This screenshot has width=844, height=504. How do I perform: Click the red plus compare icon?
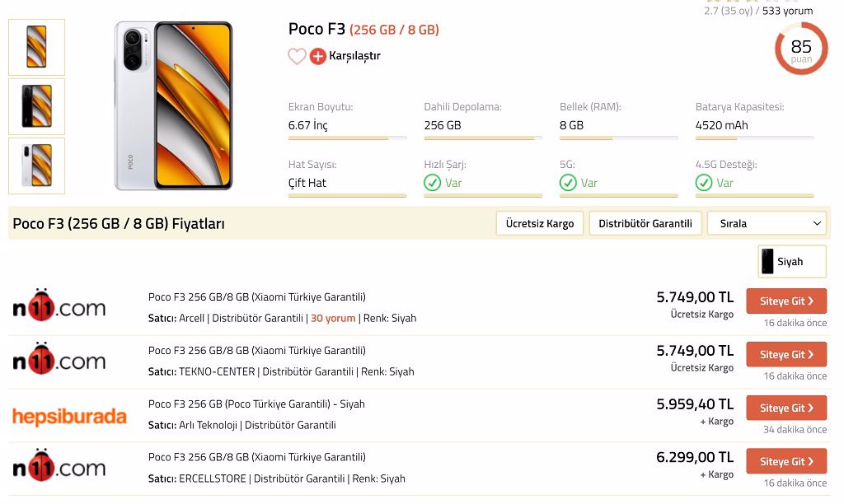click(317, 56)
